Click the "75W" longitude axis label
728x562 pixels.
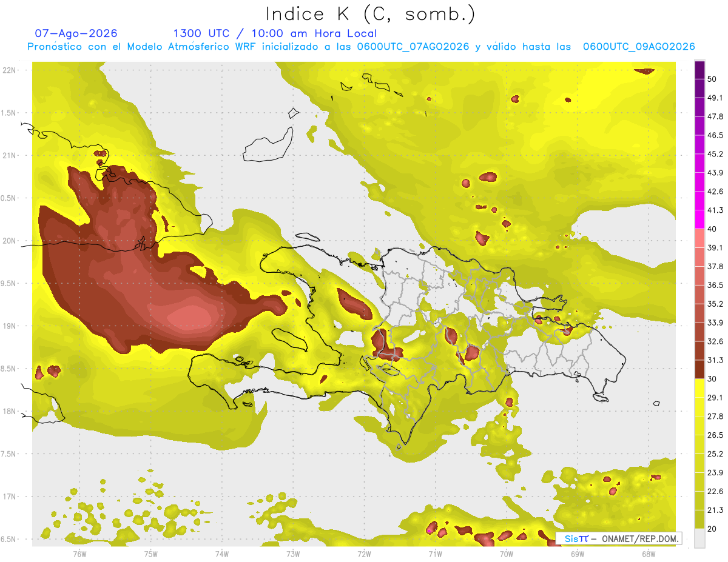tap(150, 554)
